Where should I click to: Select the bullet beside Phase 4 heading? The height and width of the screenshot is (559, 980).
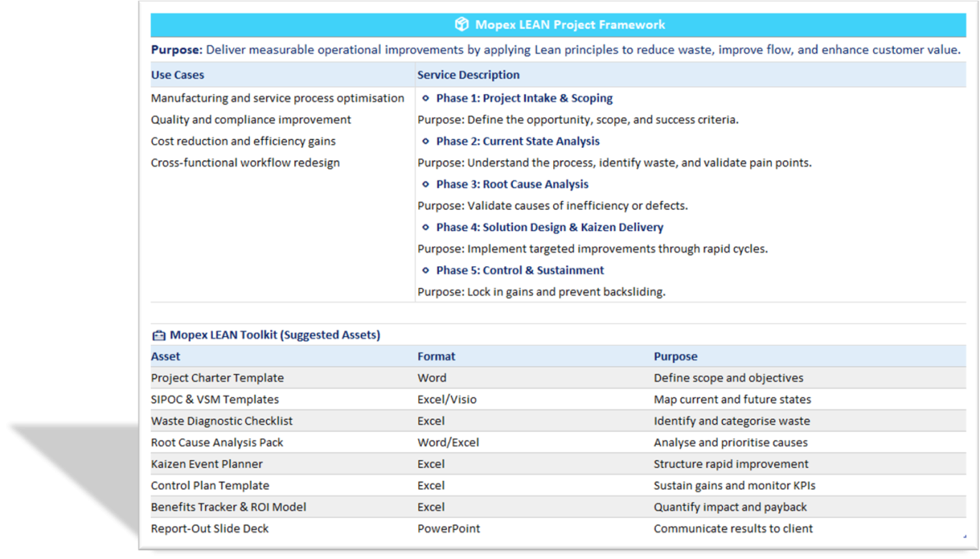click(426, 227)
